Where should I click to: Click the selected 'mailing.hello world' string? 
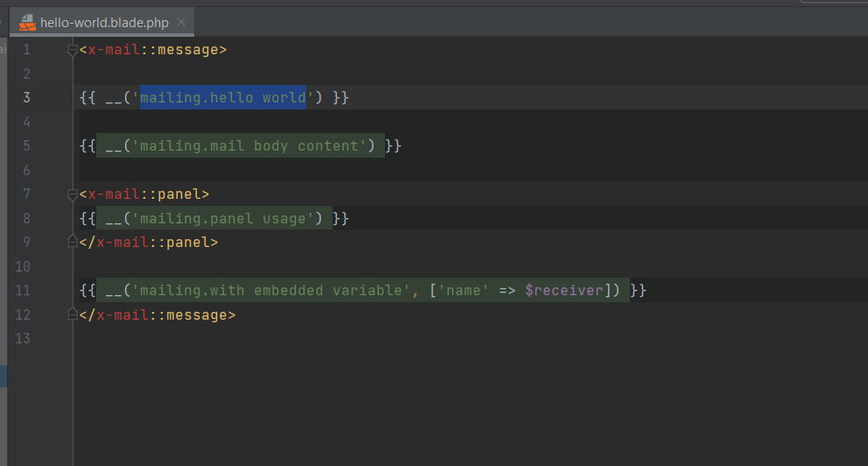point(223,97)
